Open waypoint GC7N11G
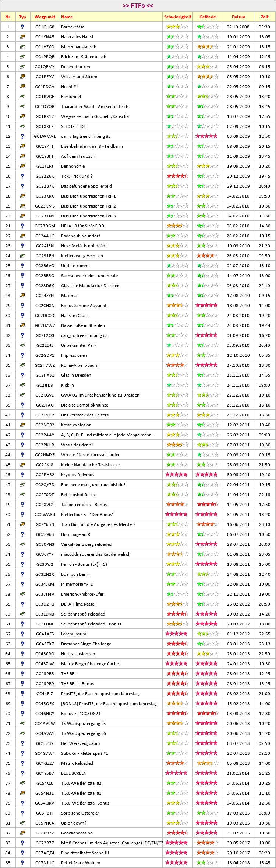This screenshot has width=276, height=868. click(x=45, y=863)
